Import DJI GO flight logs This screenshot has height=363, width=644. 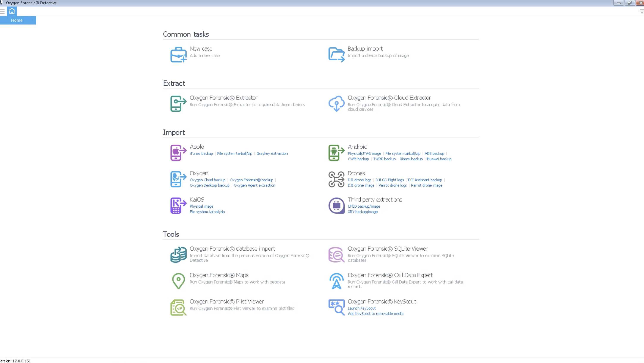[390, 180]
